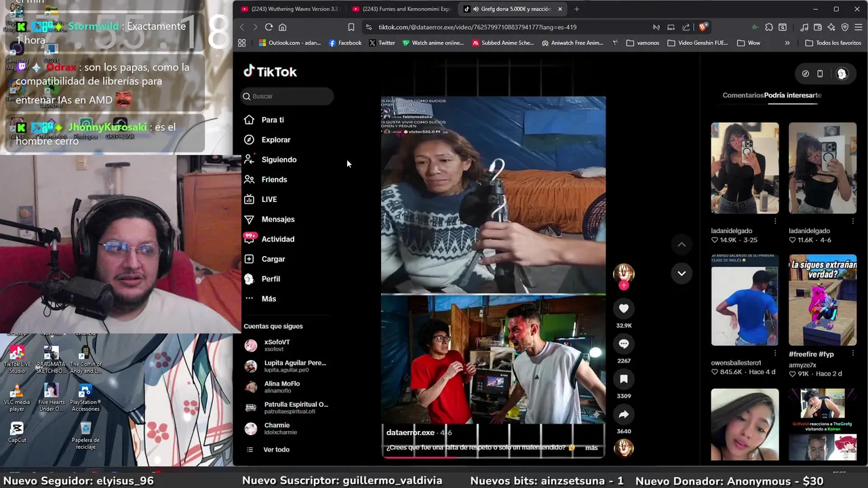Open the get app phone icon
The width and height of the screenshot is (868, 488).
[820, 74]
